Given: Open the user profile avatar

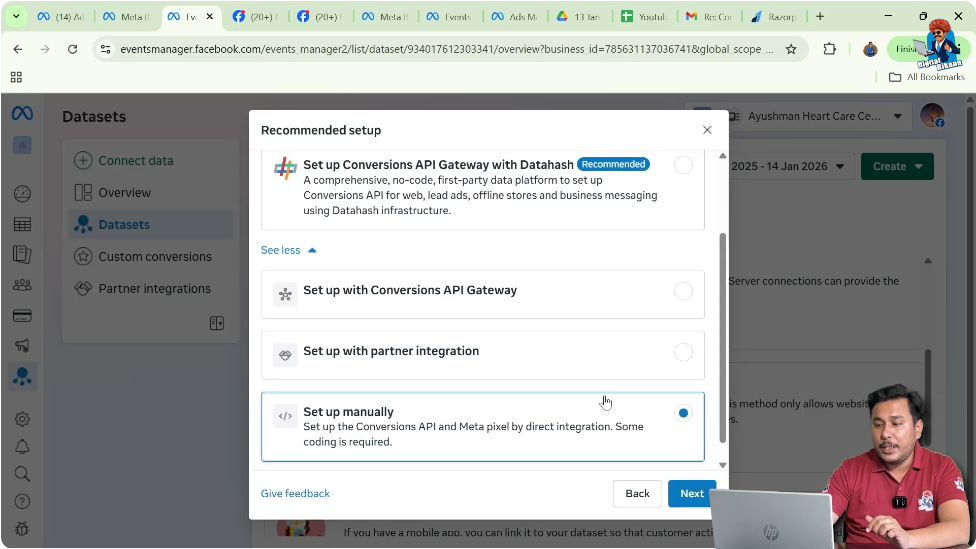Looking at the screenshot, I should (932, 116).
